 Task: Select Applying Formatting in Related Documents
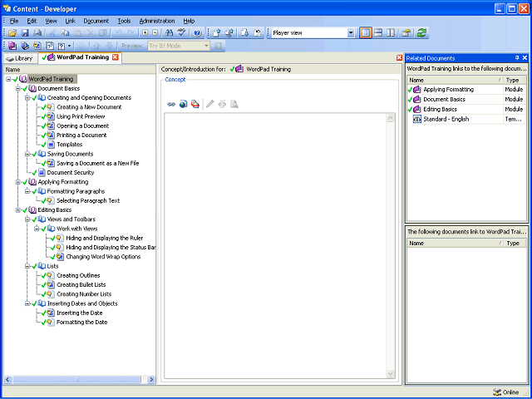pyautogui.click(x=449, y=90)
